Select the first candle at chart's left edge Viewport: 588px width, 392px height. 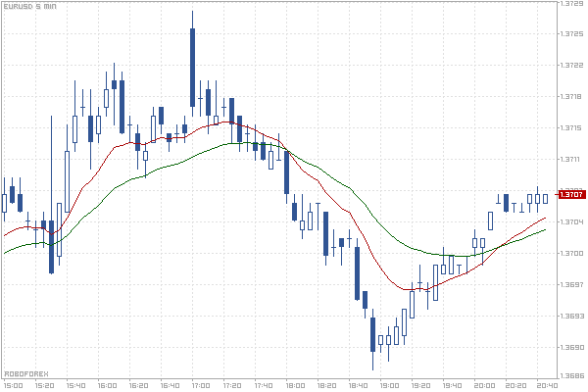click(x=5, y=201)
